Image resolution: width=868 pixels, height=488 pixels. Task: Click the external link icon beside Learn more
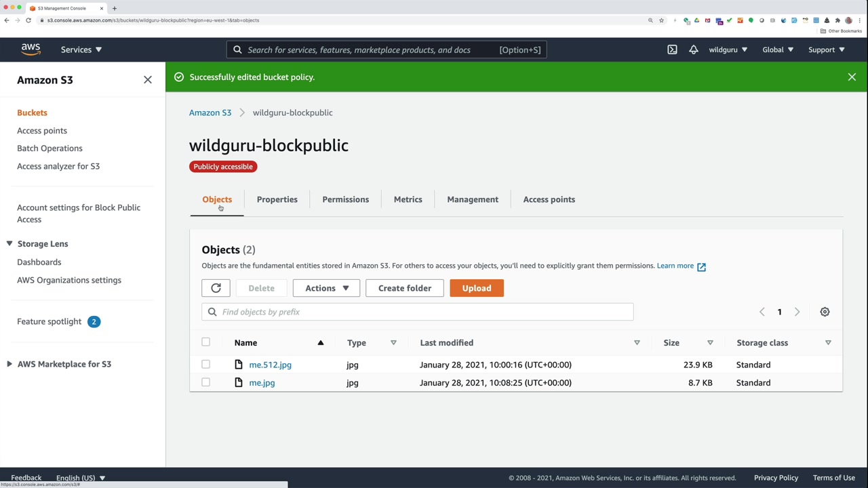tap(701, 266)
